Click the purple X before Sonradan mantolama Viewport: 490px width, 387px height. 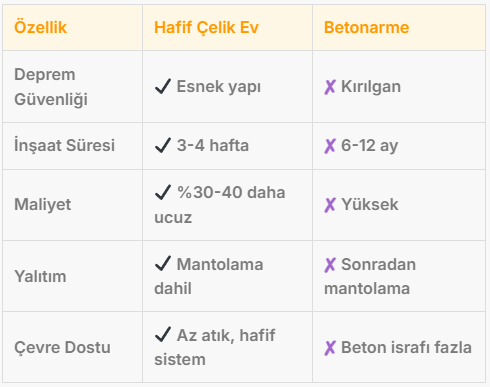coord(330,265)
